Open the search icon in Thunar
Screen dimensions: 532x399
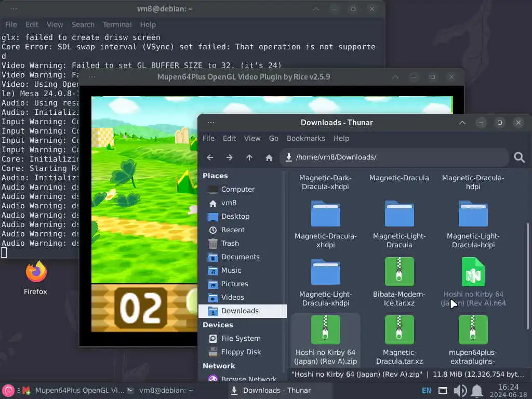coord(519,157)
